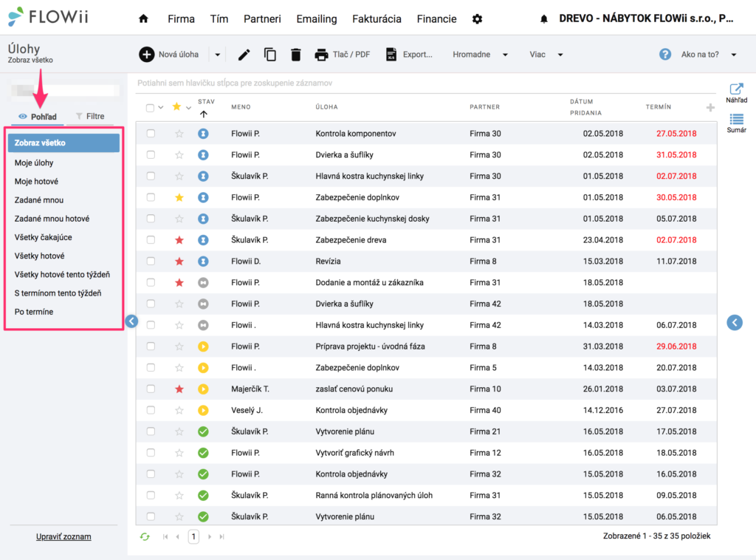
Task: Open settings gear in top navigation
Action: [x=477, y=18]
